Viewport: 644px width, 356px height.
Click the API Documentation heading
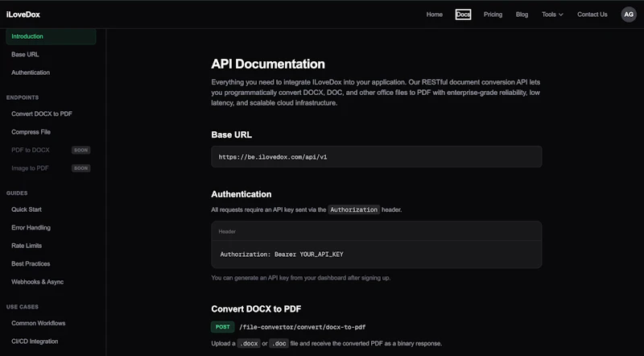(x=268, y=64)
